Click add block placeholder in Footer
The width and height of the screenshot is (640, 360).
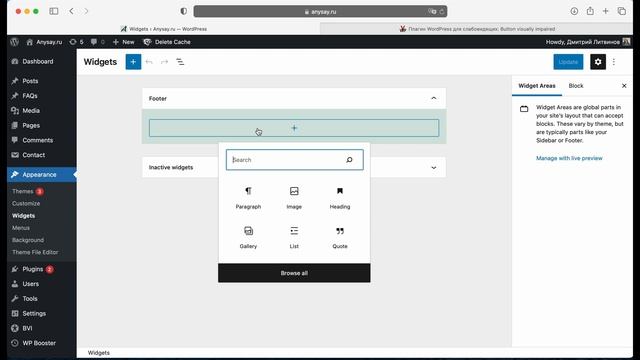coord(294,128)
